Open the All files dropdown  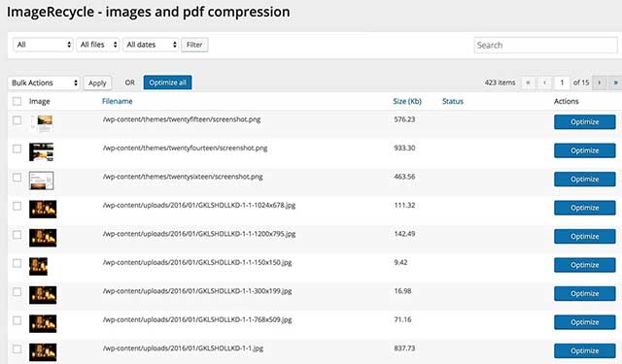[x=98, y=45]
